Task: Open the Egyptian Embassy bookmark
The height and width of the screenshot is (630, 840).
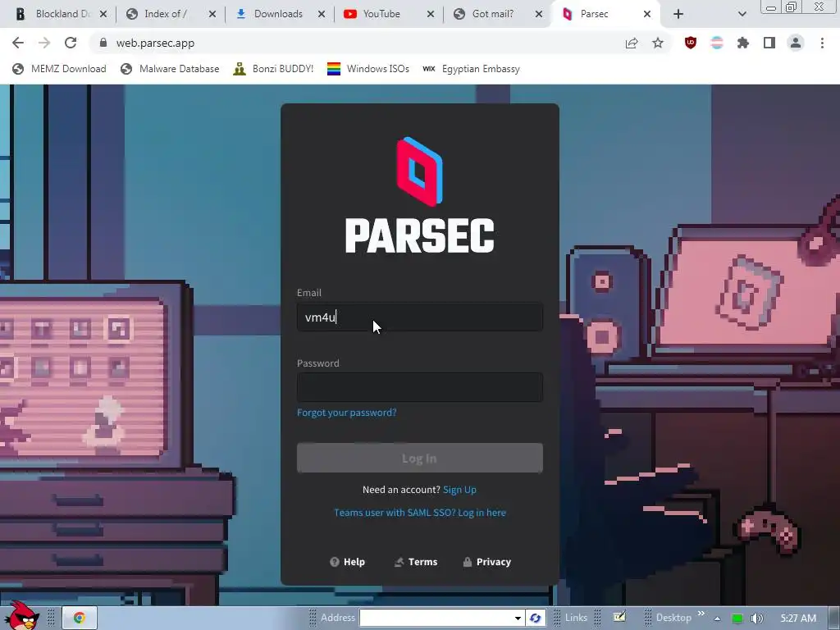Action: (471, 69)
